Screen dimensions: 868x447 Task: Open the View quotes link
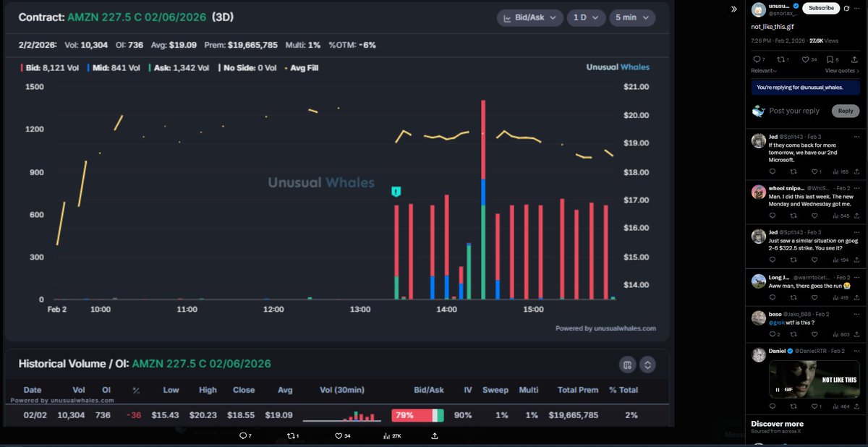coord(842,71)
